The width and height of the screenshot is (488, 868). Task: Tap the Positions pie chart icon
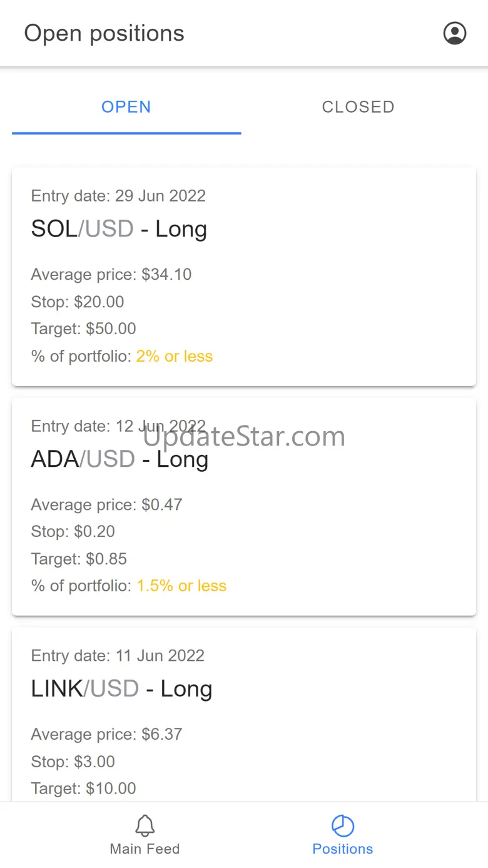point(343,825)
